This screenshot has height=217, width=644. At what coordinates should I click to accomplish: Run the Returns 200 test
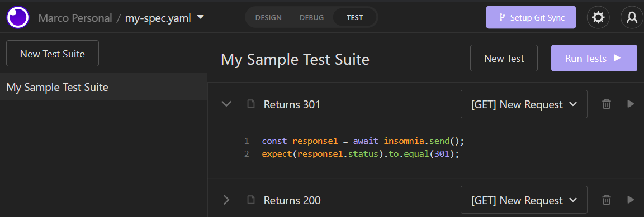(631, 200)
